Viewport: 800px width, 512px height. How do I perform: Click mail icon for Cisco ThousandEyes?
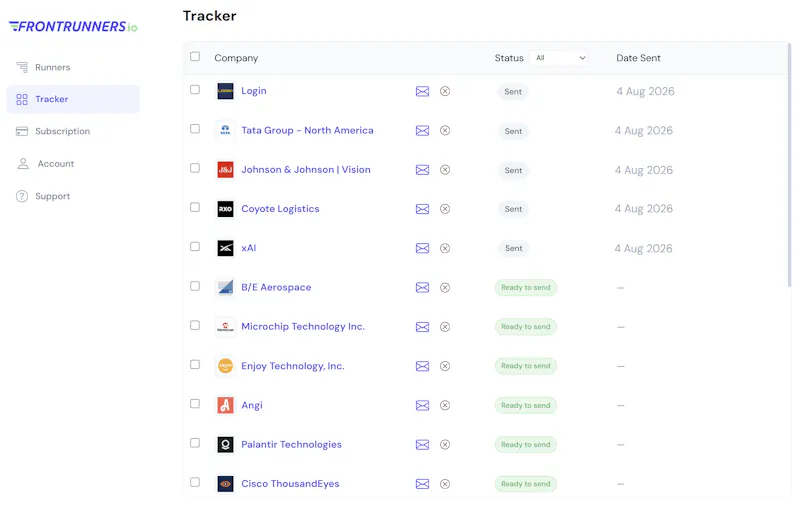pyautogui.click(x=422, y=484)
